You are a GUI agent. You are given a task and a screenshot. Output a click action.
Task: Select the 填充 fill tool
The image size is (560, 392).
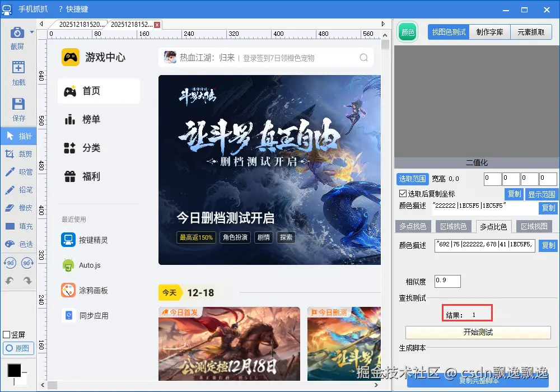click(x=18, y=226)
